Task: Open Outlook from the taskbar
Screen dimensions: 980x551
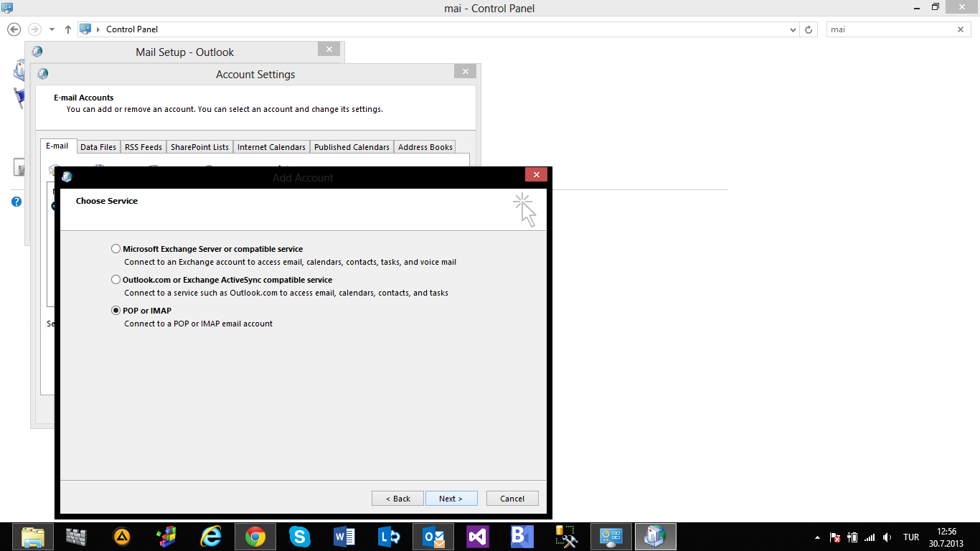Action: pyautogui.click(x=433, y=537)
